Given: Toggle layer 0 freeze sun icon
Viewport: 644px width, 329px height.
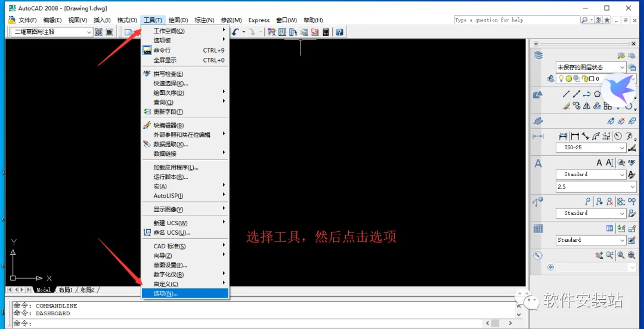Looking at the screenshot, I should 568,79.
